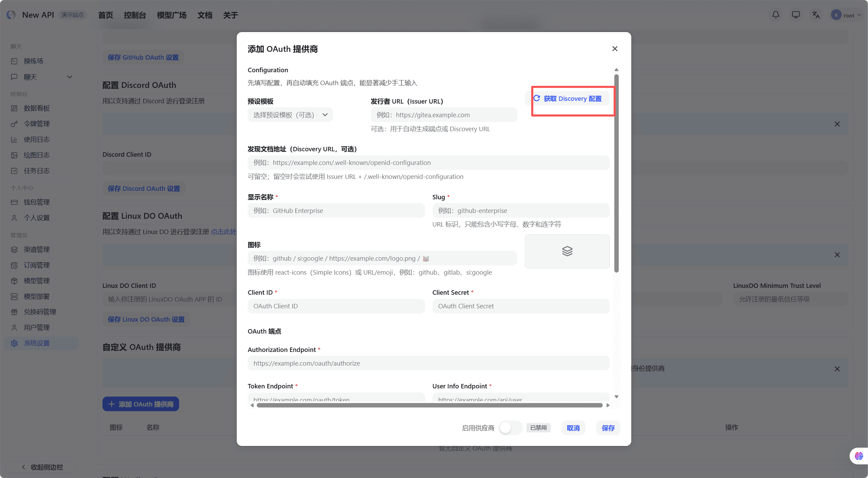Image resolution: width=868 pixels, height=478 pixels.
Task: Open 系统设置 gear item in sidebar
Action: pos(36,343)
